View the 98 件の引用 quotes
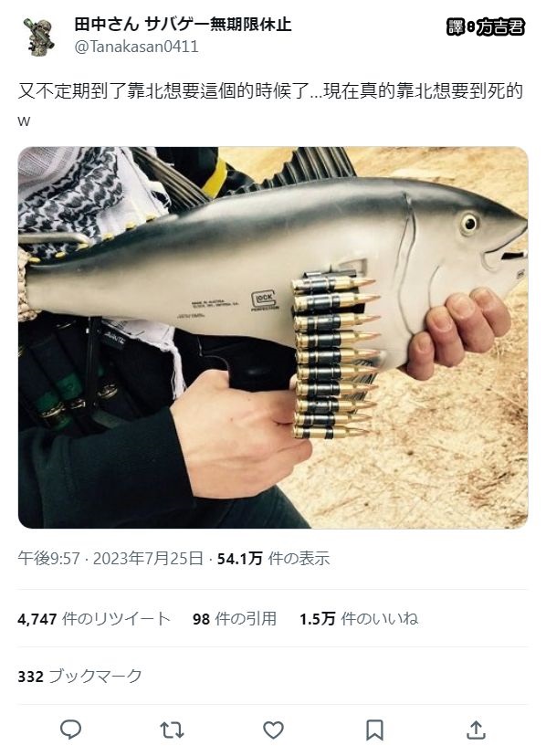This screenshot has width=546, height=756. click(235, 619)
